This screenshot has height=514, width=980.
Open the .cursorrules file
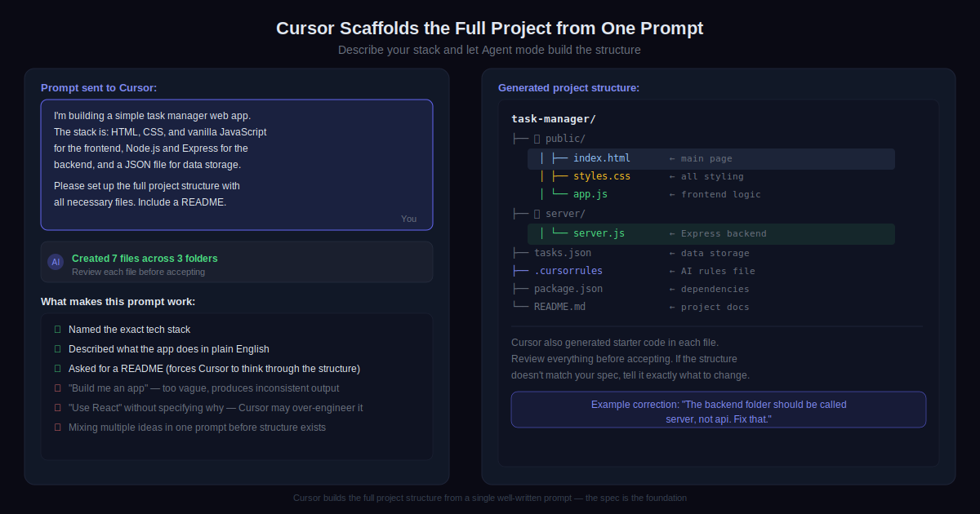click(568, 271)
